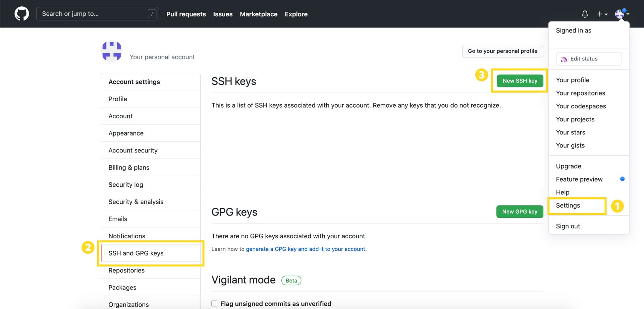Click Sign out in the account menu
The height and width of the screenshot is (309, 644).
click(568, 226)
